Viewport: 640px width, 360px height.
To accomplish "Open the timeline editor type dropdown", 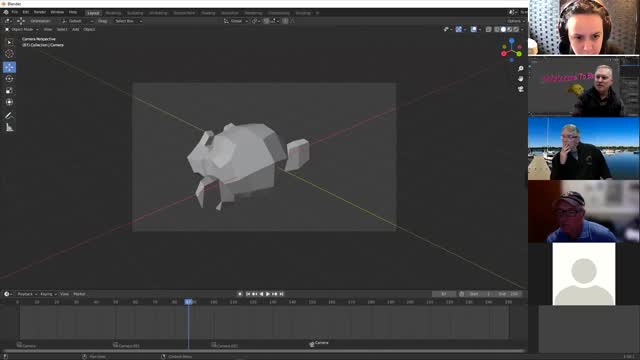I will pyautogui.click(x=8, y=294).
